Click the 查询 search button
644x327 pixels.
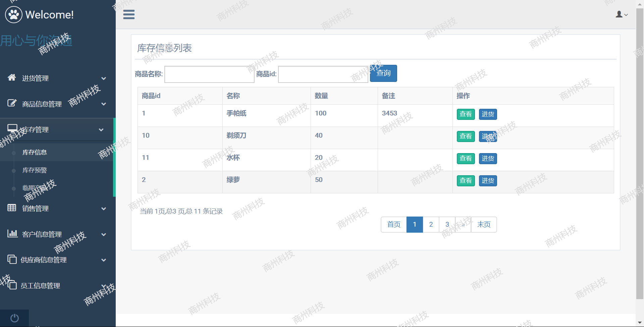(383, 73)
